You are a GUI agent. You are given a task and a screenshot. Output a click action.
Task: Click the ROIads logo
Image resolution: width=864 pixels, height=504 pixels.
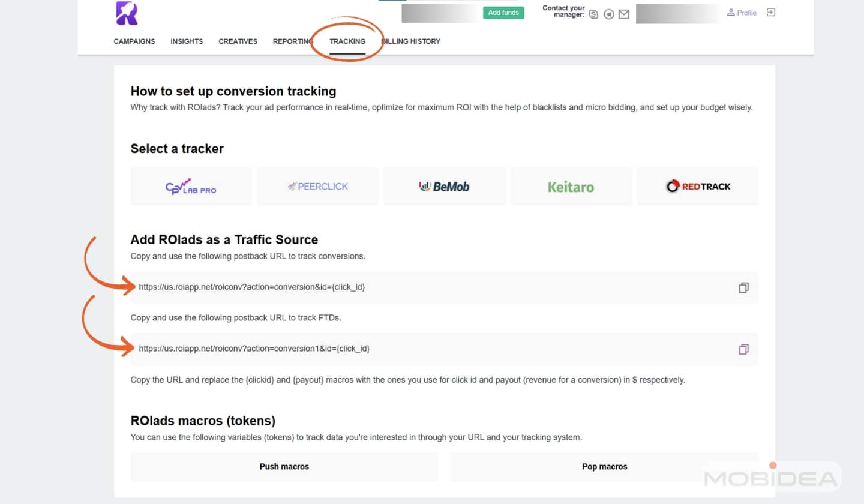126,13
